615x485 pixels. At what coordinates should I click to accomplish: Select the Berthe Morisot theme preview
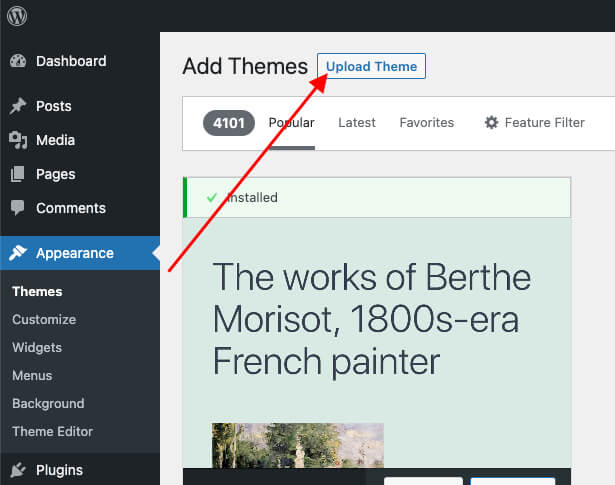click(x=376, y=340)
